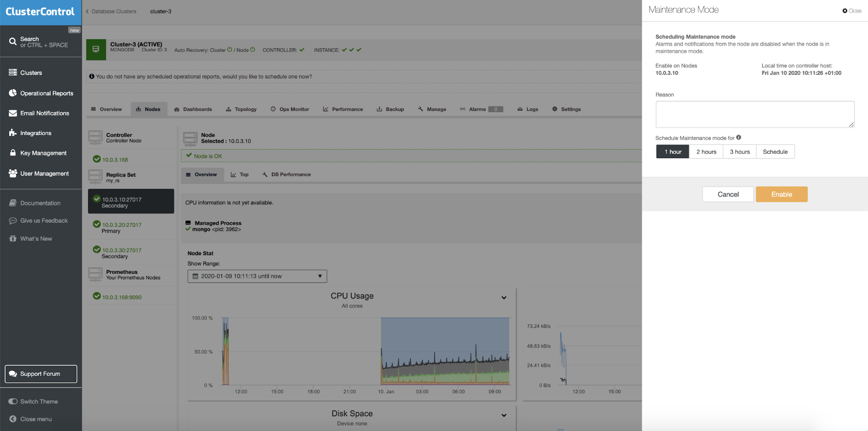Toggle Cluster auto recovery power icon
The height and width of the screenshot is (431, 868).
(230, 50)
